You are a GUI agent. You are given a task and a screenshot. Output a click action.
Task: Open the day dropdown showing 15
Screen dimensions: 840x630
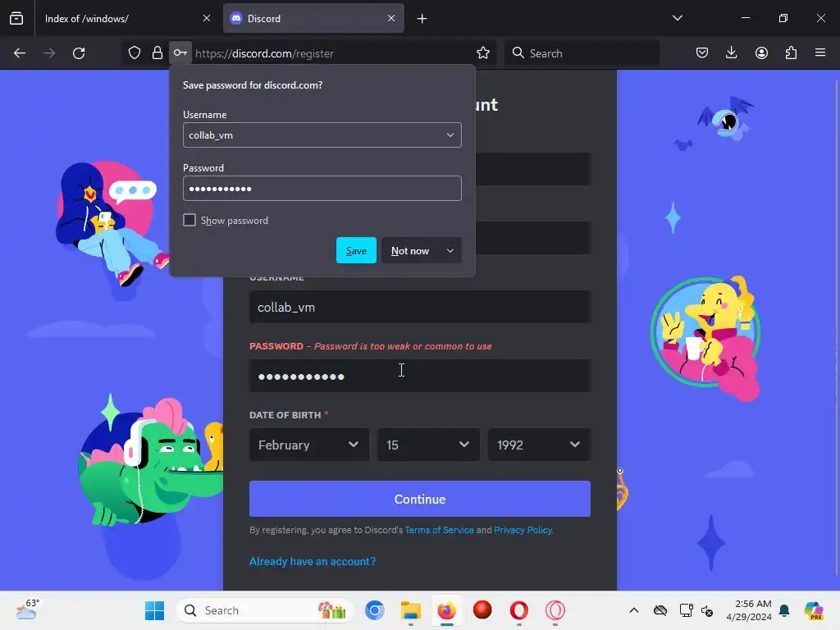pos(427,445)
